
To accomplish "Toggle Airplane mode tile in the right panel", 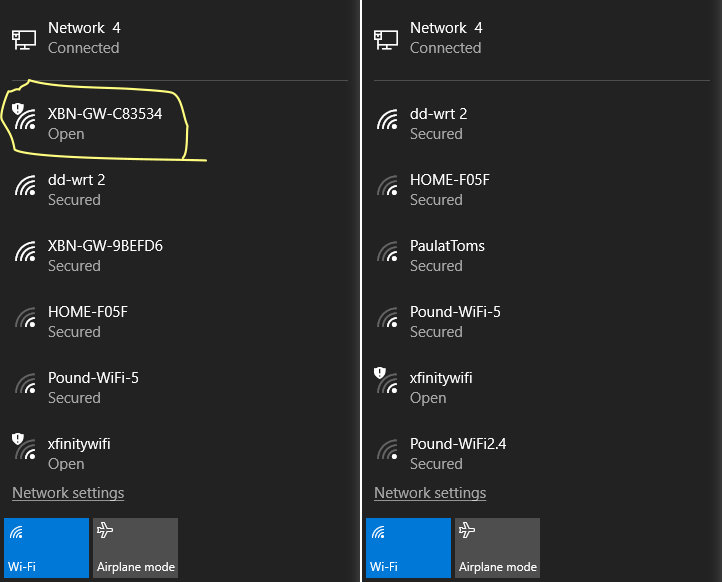I will pos(497,547).
